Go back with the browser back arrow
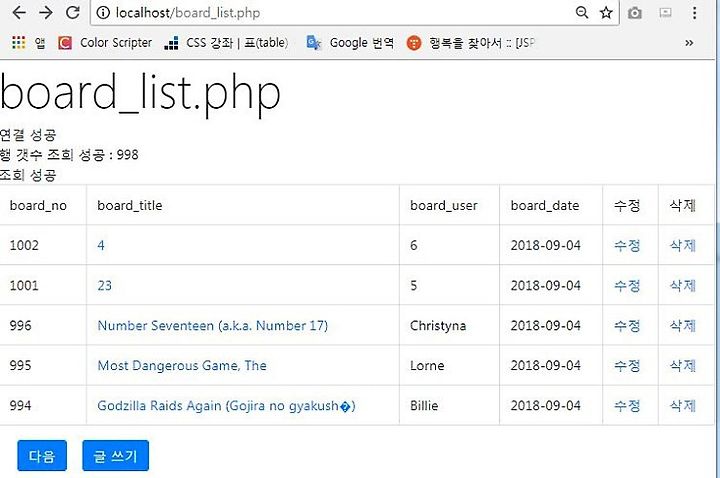This screenshot has width=720, height=478. coord(19,12)
